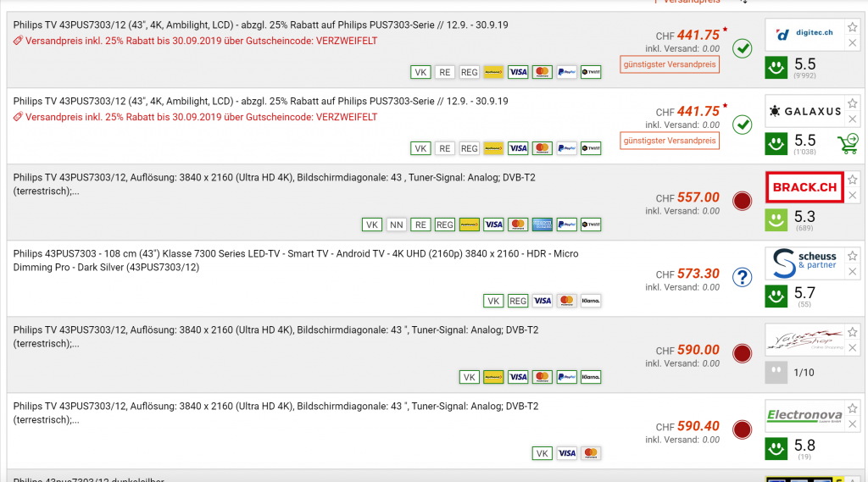868x482 pixels.
Task: Click the CHF 557.00 price
Action: point(698,197)
